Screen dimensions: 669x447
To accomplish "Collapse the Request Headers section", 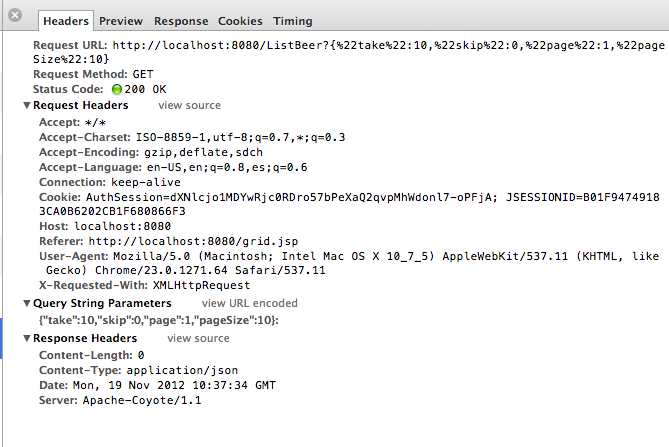I will [27, 105].
